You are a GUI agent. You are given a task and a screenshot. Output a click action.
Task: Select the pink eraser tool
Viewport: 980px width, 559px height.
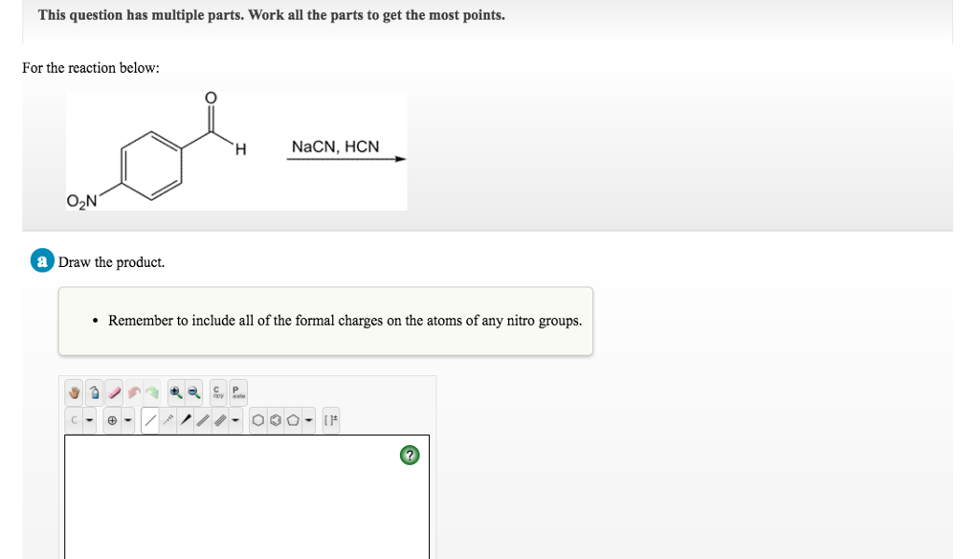(114, 392)
